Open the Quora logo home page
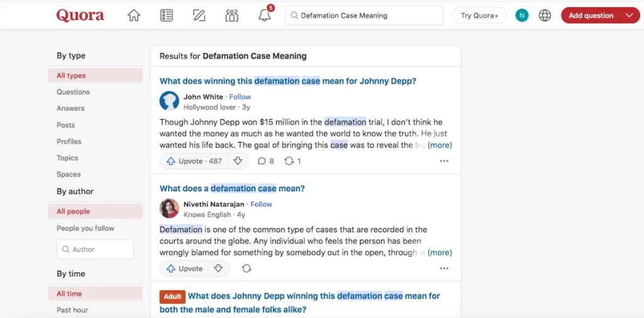Viewport: 644px width, 318px height. 80,16
